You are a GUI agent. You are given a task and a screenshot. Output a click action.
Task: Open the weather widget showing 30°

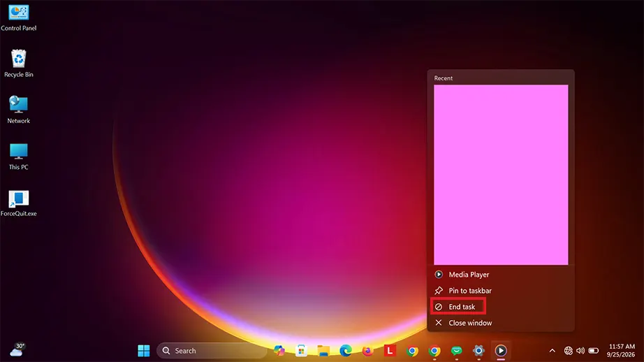click(x=17, y=351)
